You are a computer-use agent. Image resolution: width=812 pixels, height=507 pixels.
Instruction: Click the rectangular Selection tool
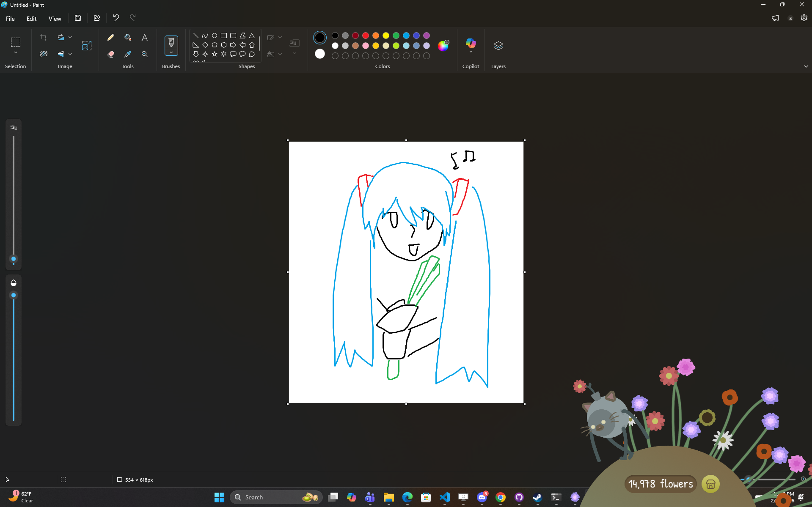coord(16,42)
